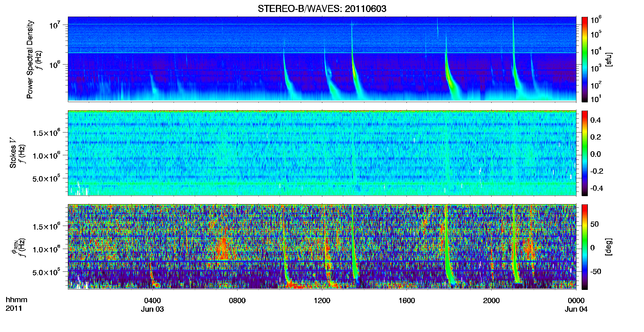644x332 pixels.
Task: Click the -0.4 color bar value
Action: click(597, 188)
